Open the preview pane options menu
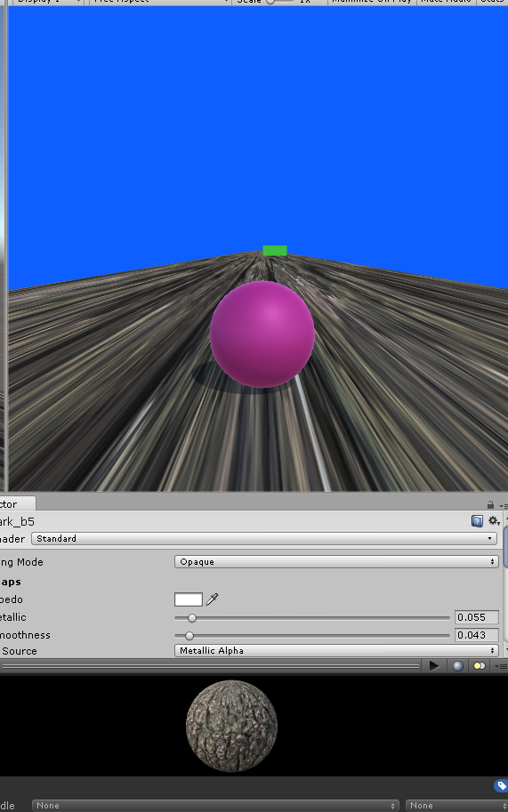 coord(501,666)
